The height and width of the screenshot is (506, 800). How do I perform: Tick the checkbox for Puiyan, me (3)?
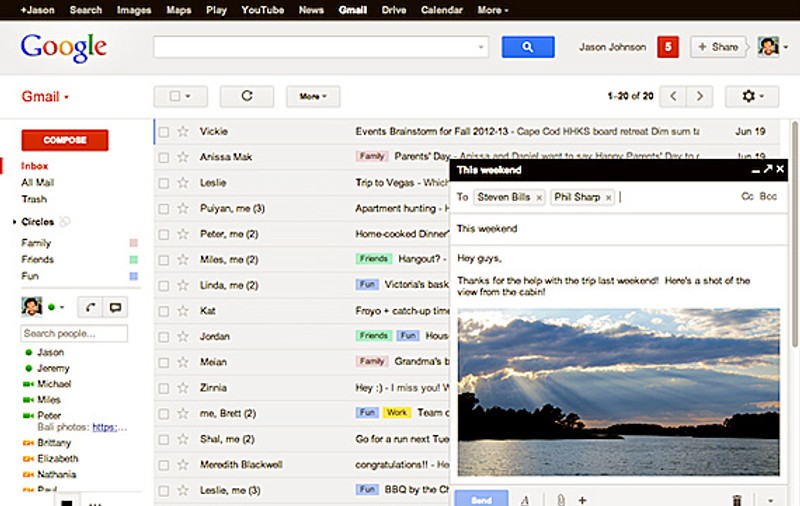(163, 209)
